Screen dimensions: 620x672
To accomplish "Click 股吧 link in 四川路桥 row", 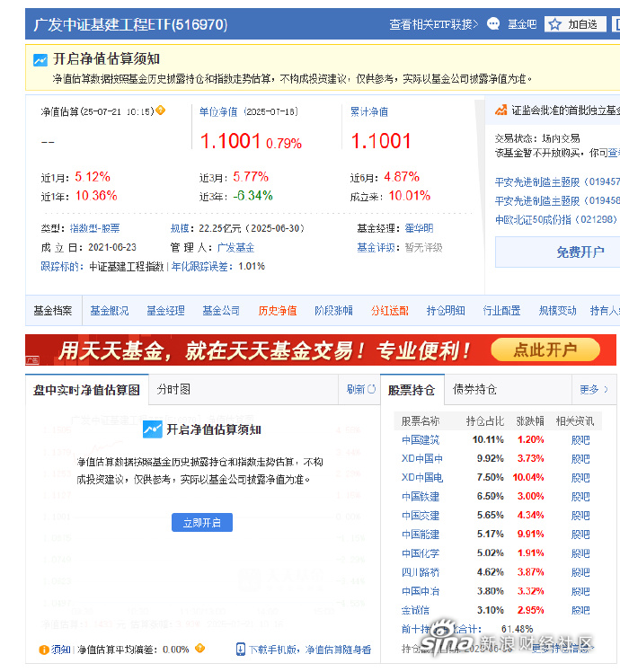I will [x=580, y=572].
